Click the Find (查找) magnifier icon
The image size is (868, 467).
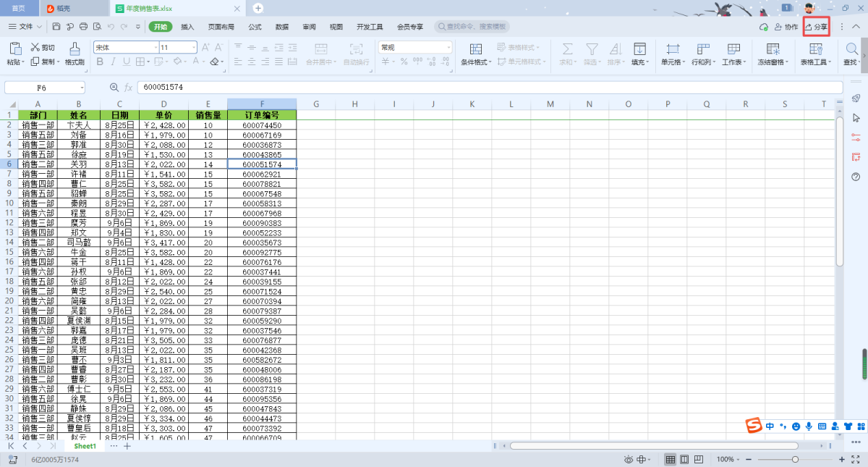[x=853, y=49]
